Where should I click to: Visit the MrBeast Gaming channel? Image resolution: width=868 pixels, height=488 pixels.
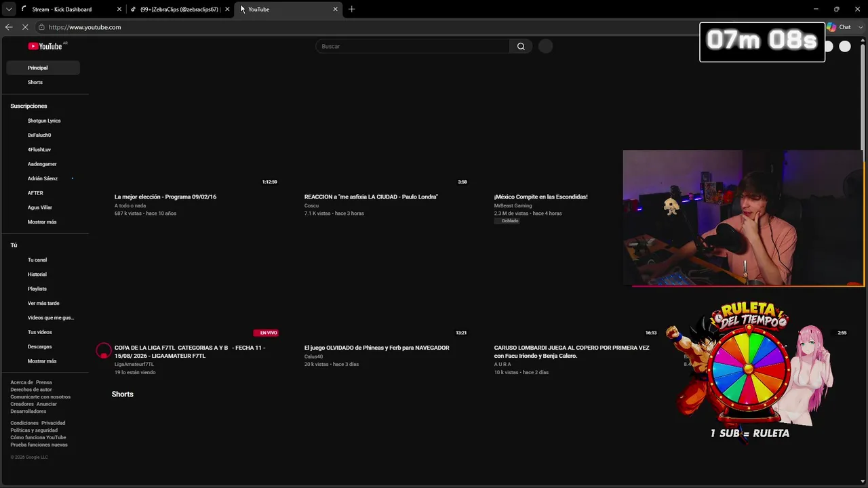[x=513, y=205]
